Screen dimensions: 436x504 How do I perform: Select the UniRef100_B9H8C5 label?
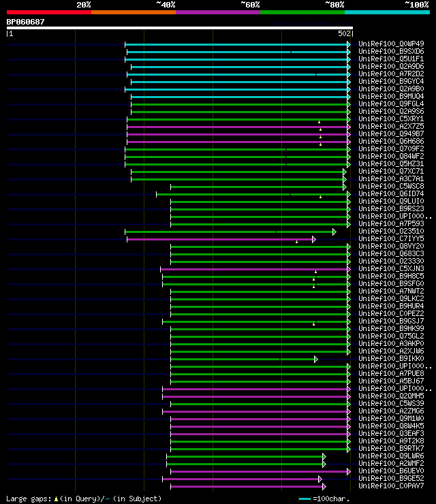pos(391,276)
